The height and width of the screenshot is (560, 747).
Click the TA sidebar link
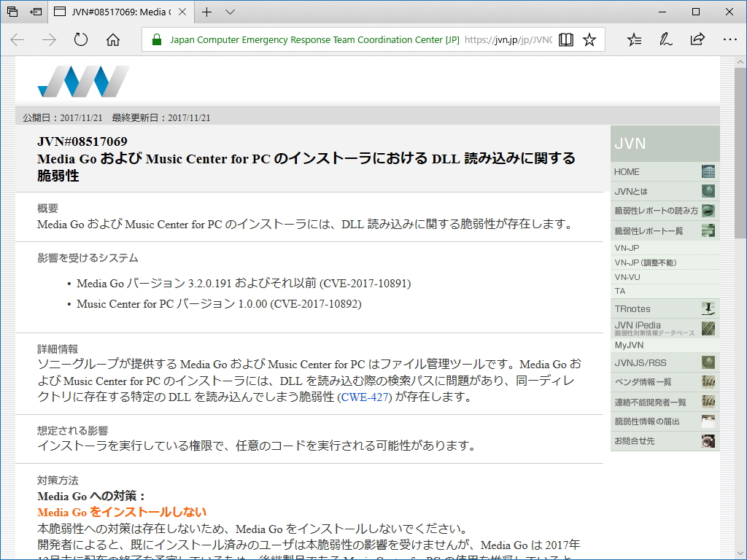620,291
